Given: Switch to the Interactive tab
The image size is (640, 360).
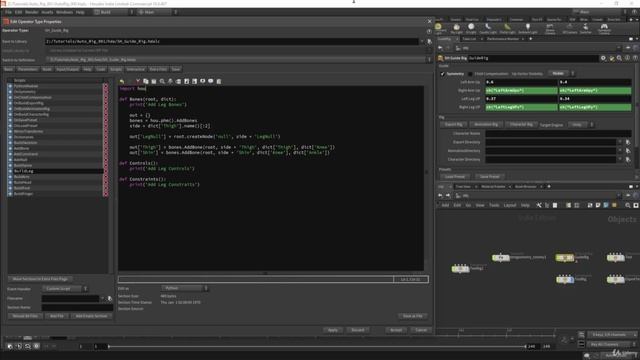Looking at the screenshot, I should [136, 69].
